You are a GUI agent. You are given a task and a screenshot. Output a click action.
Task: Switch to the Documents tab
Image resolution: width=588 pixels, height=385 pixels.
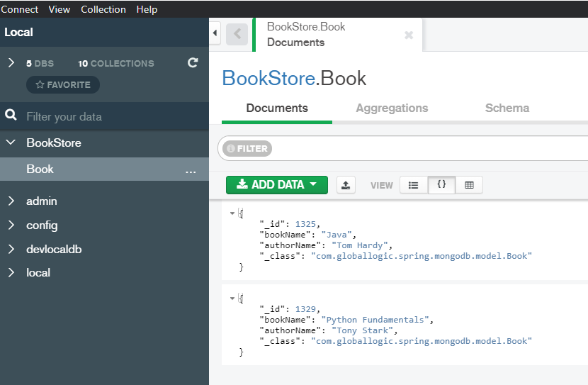(277, 108)
